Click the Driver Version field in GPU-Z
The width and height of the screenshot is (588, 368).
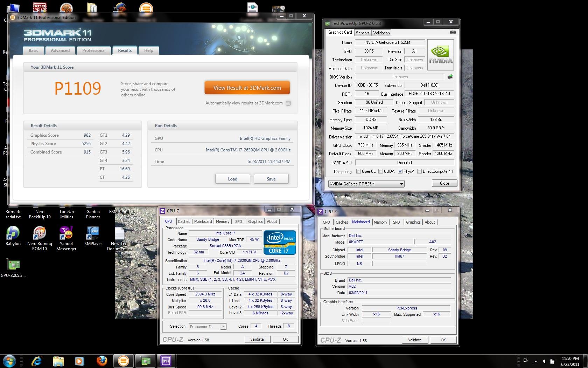[404, 136]
